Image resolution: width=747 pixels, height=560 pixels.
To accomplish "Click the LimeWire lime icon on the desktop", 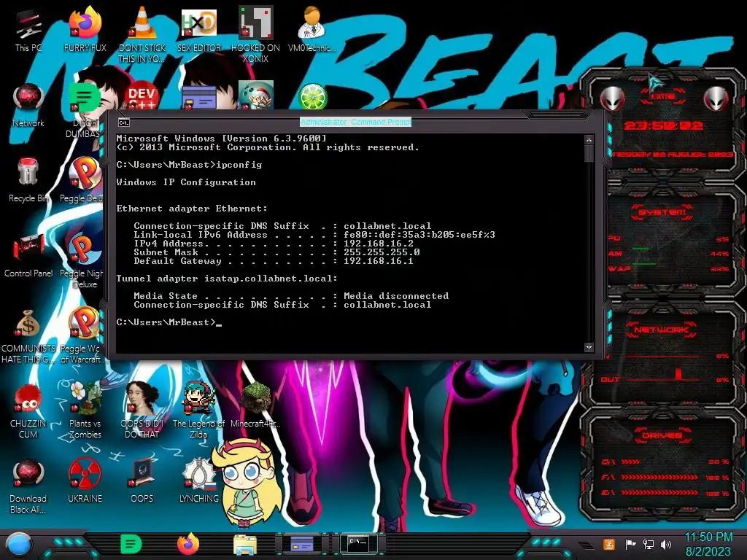I will tap(312, 96).
